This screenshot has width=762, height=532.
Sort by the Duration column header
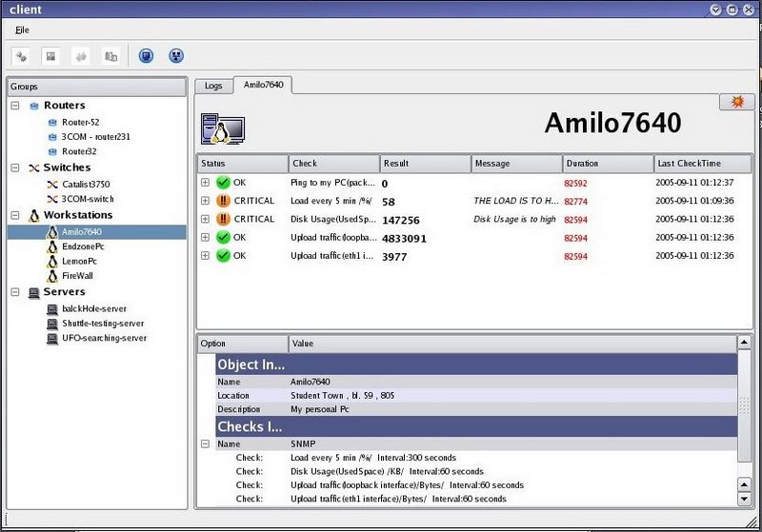point(607,164)
